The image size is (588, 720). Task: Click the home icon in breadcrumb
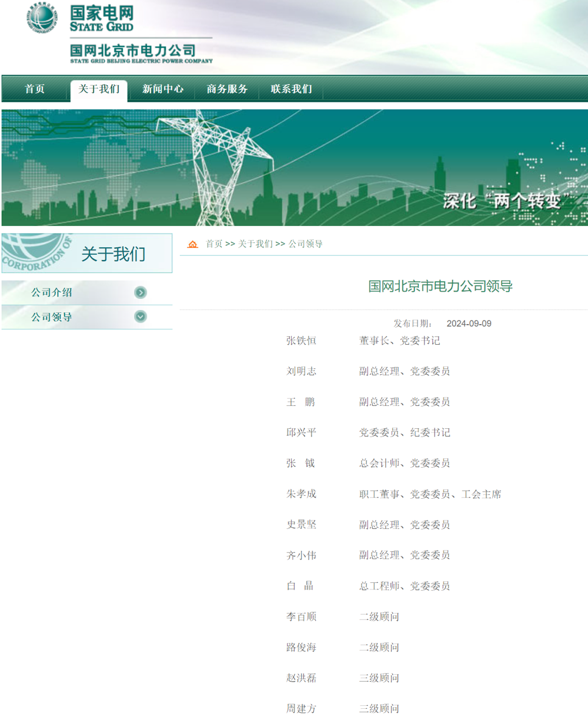pyautogui.click(x=192, y=244)
